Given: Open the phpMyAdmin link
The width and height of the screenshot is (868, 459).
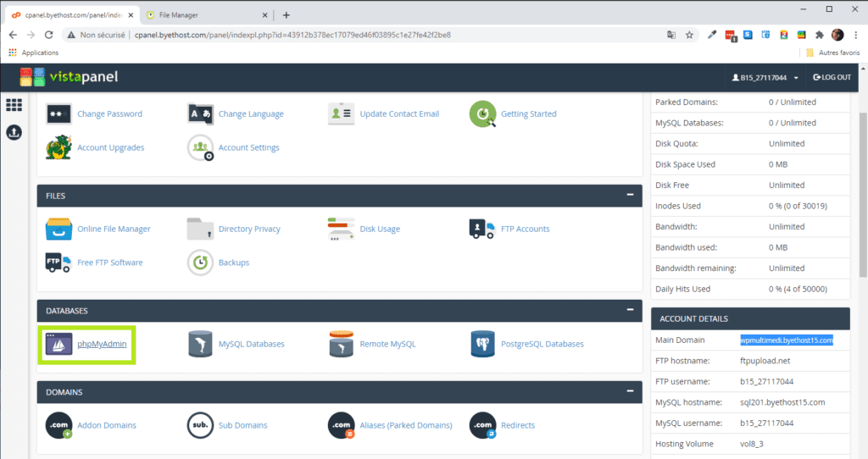Looking at the screenshot, I should pyautogui.click(x=102, y=344).
